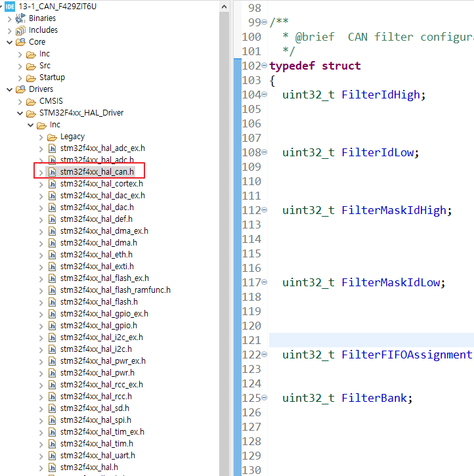Image resolution: width=474 pixels, height=476 pixels.
Task: Collapse the Drivers folder node
Action: [9, 89]
